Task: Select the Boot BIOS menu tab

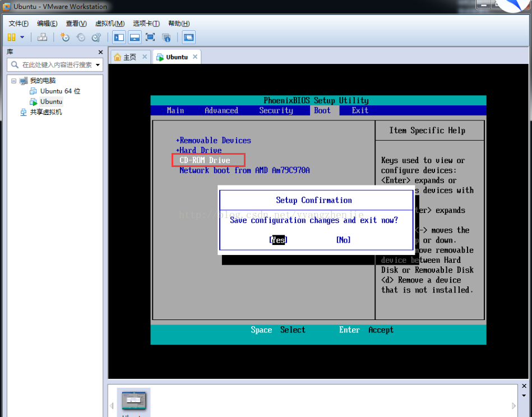Action: click(x=322, y=110)
